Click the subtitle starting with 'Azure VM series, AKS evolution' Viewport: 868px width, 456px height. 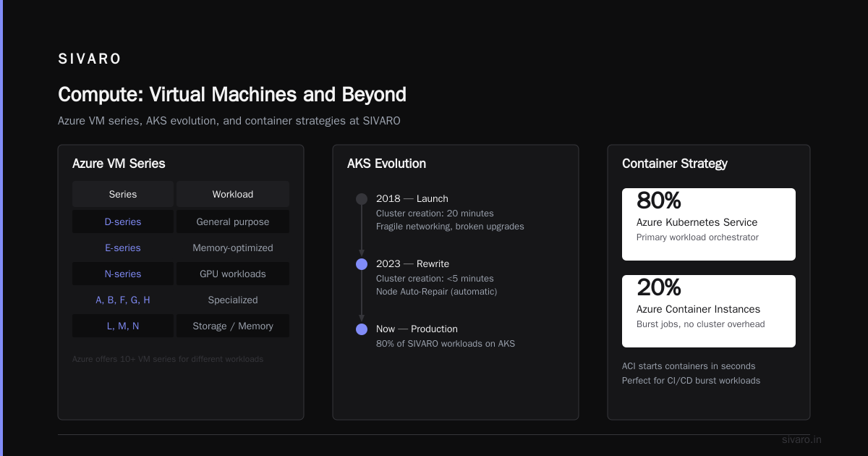pos(229,121)
